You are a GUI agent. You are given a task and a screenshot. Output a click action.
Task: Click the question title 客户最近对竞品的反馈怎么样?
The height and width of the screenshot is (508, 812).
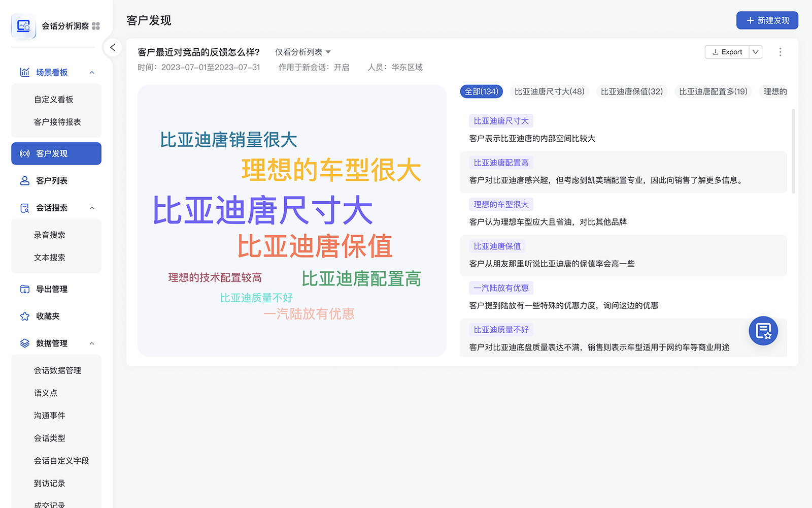click(198, 52)
